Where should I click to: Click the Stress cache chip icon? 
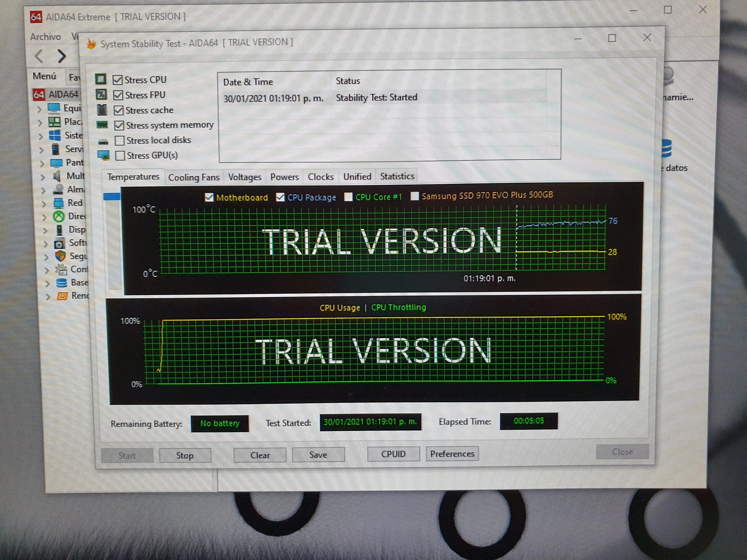[102, 110]
